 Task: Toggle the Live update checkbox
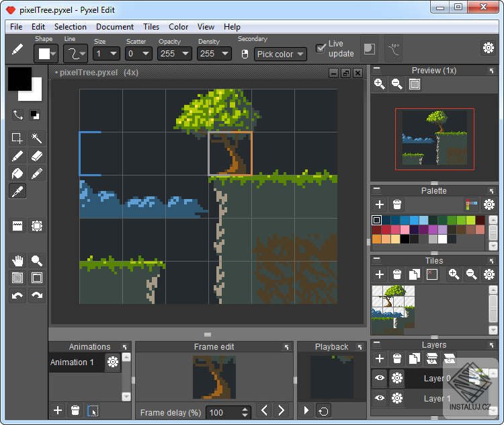[x=321, y=48]
